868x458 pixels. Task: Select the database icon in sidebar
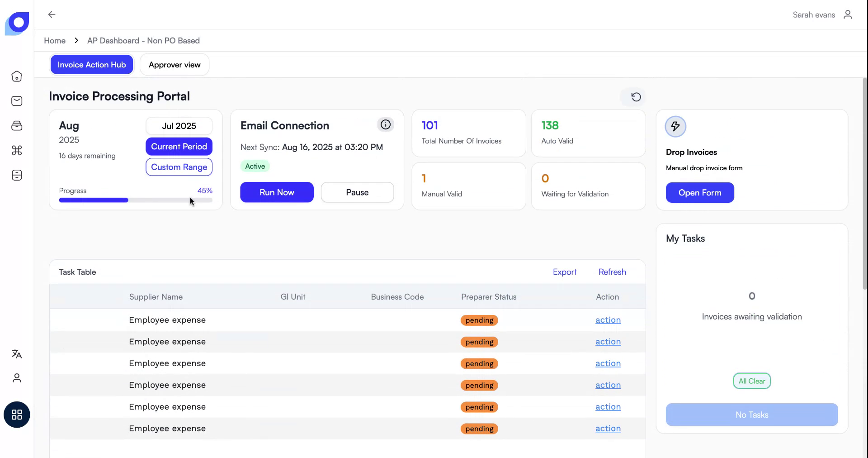17,175
